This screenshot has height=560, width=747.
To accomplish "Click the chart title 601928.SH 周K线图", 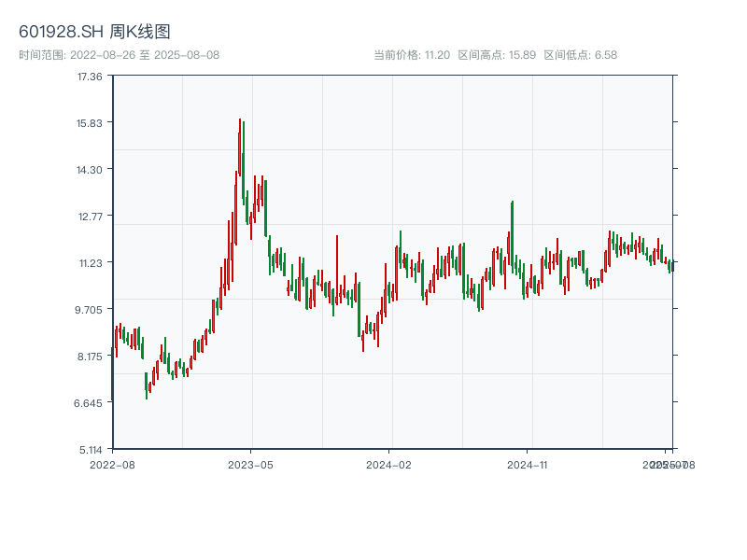I will pos(94,33).
